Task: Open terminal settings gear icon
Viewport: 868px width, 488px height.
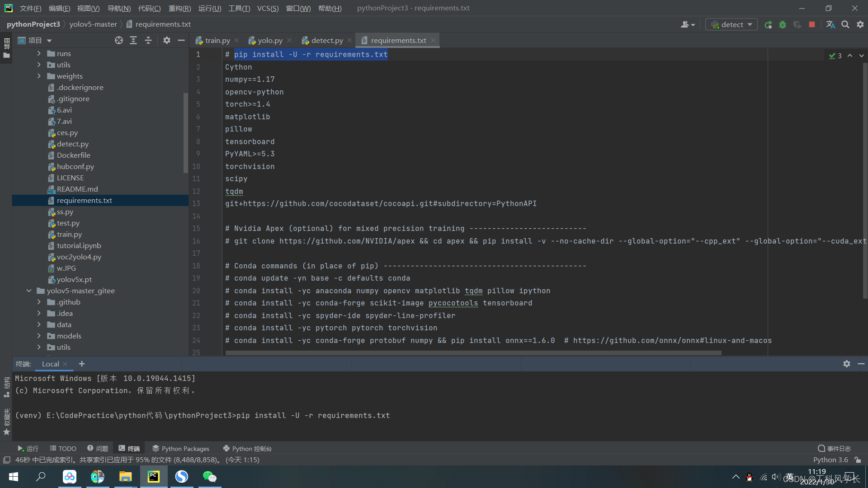Action: pos(847,364)
